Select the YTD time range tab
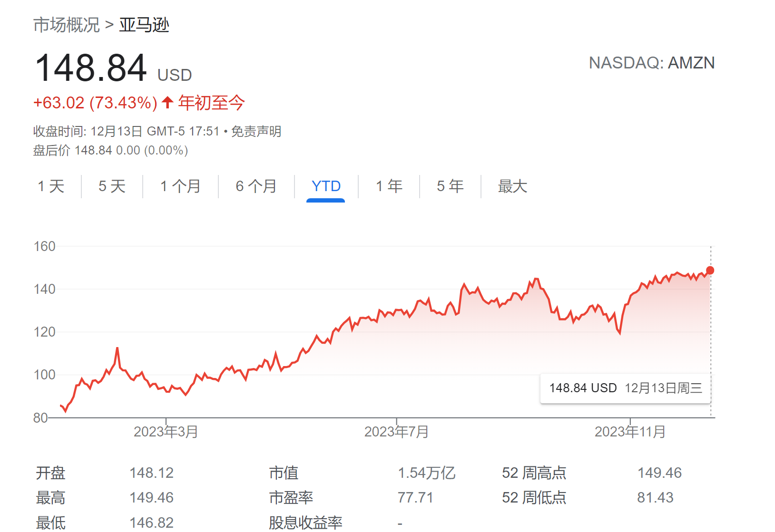 pos(326,186)
